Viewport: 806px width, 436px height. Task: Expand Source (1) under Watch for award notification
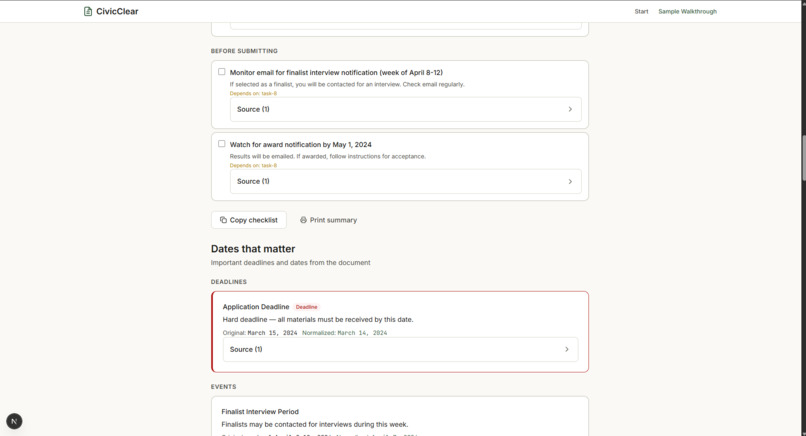[406, 181]
